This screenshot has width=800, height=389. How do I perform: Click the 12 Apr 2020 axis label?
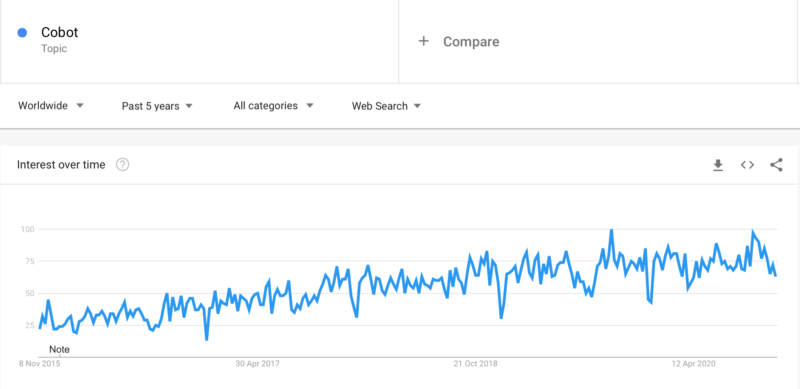pos(693,364)
